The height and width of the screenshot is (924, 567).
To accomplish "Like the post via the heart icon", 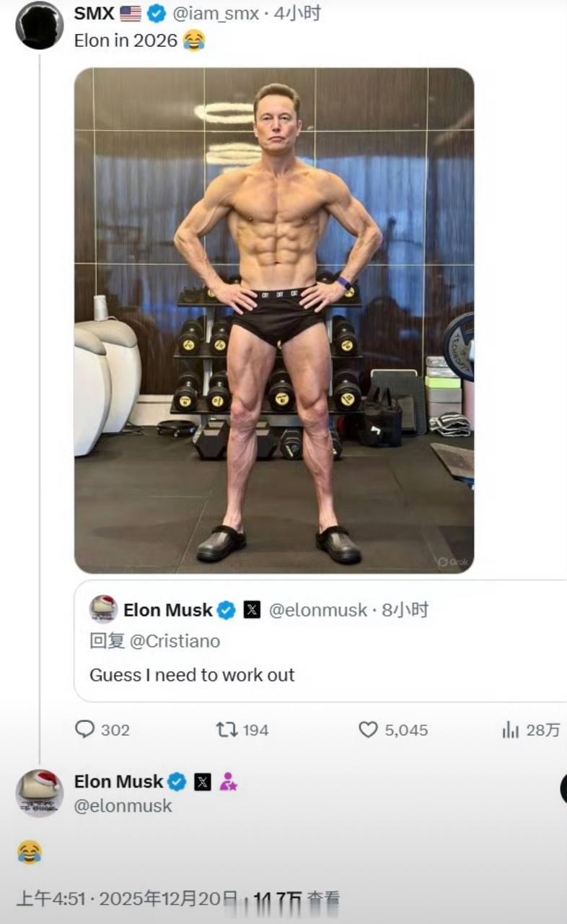I will [369, 730].
